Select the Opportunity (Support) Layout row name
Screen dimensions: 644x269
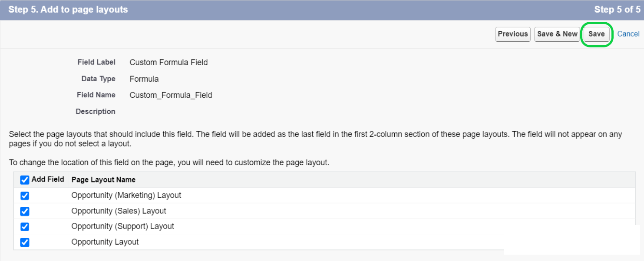(123, 226)
